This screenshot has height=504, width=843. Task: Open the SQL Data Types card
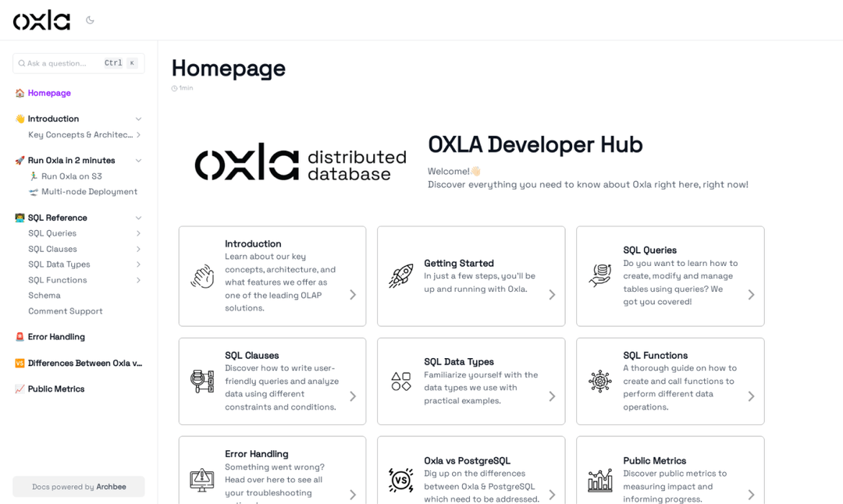[x=471, y=382]
